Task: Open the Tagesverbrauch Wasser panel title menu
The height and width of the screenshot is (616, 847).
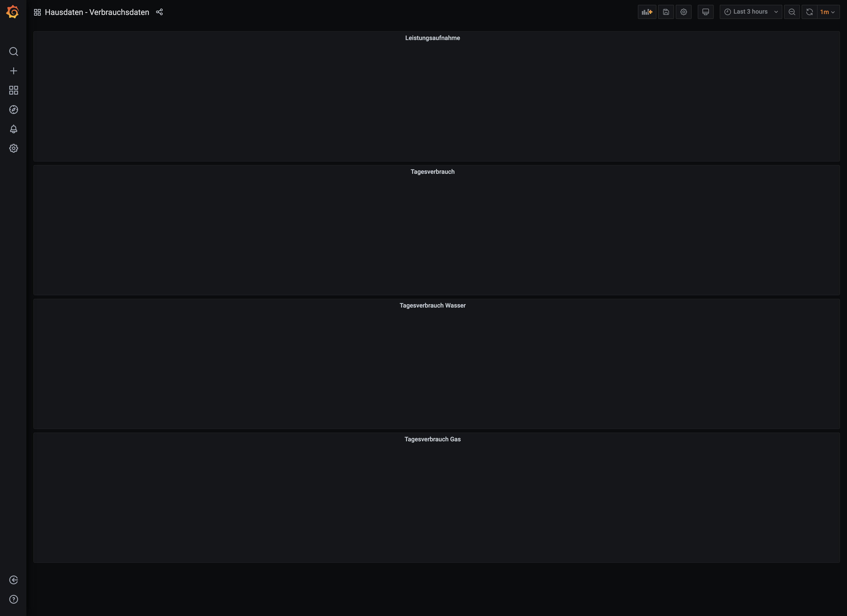Action: pyautogui.click(x=433, y=305)
